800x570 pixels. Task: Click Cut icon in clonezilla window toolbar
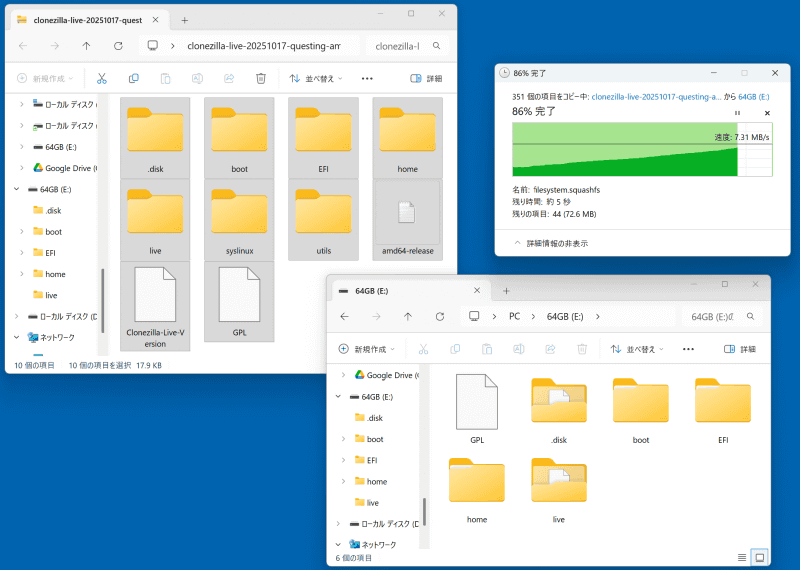point(102,78)
